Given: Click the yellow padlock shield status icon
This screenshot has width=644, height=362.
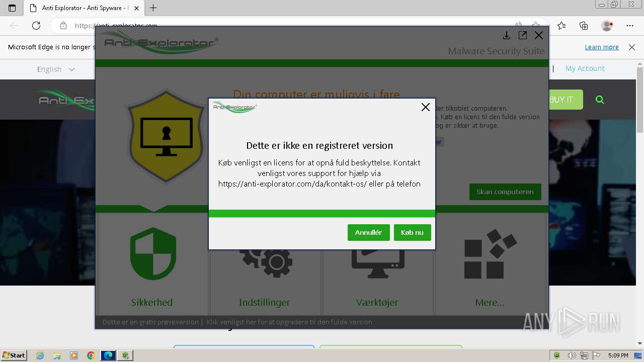Looking at the screenshot, I should tap(166, 136).
